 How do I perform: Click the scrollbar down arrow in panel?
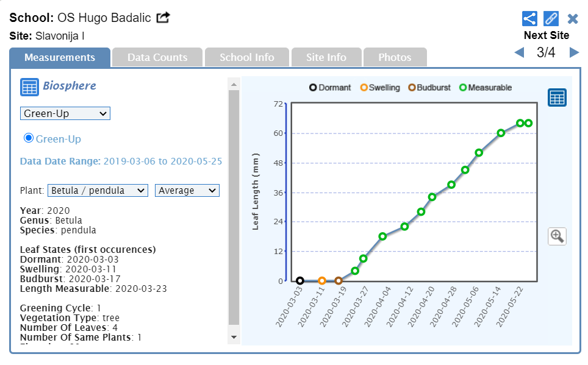(234, 336)
